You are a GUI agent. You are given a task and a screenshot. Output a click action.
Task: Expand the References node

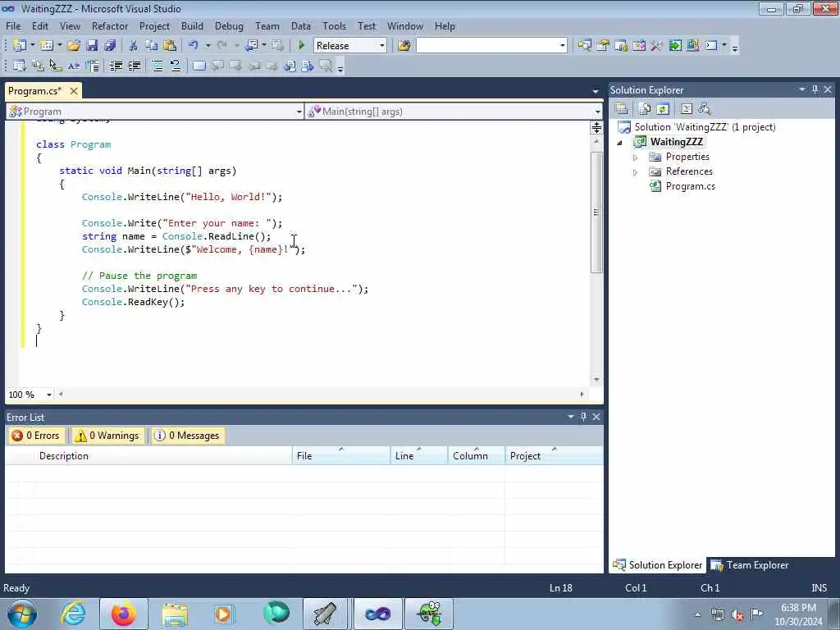636,172
